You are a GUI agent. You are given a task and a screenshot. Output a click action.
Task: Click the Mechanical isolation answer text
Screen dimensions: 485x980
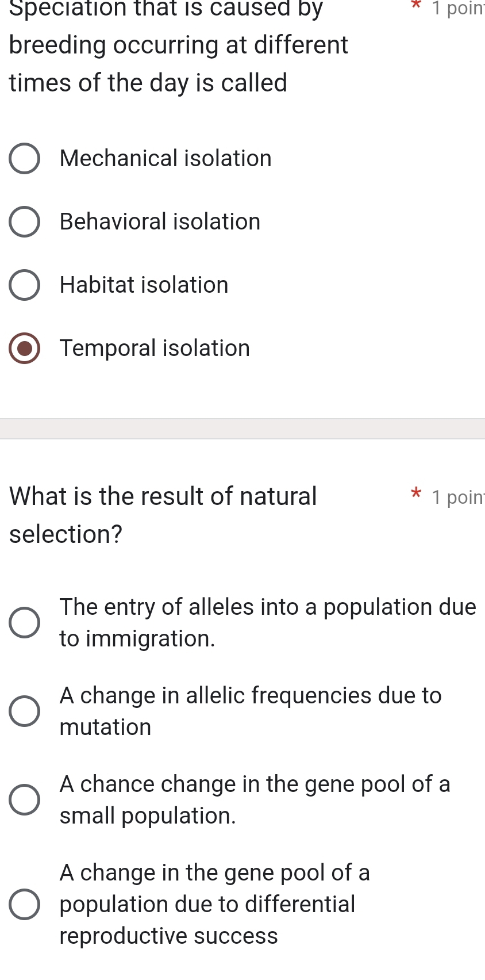click(x=166, y=158)
